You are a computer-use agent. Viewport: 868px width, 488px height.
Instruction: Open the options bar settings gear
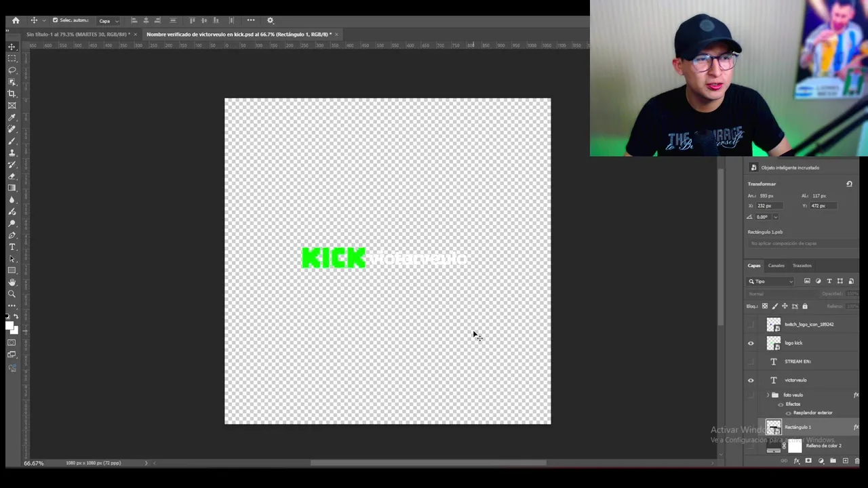(x=270, y=20)
